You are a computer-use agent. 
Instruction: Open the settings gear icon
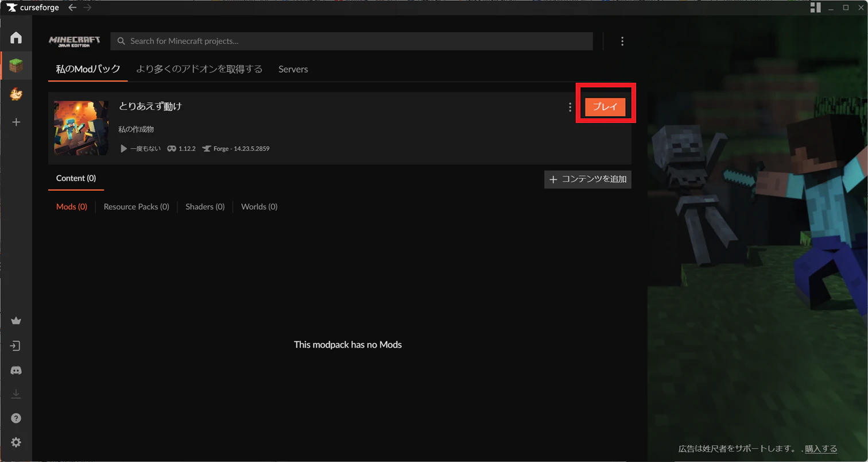pyautogui.click(x=16, y=442)
